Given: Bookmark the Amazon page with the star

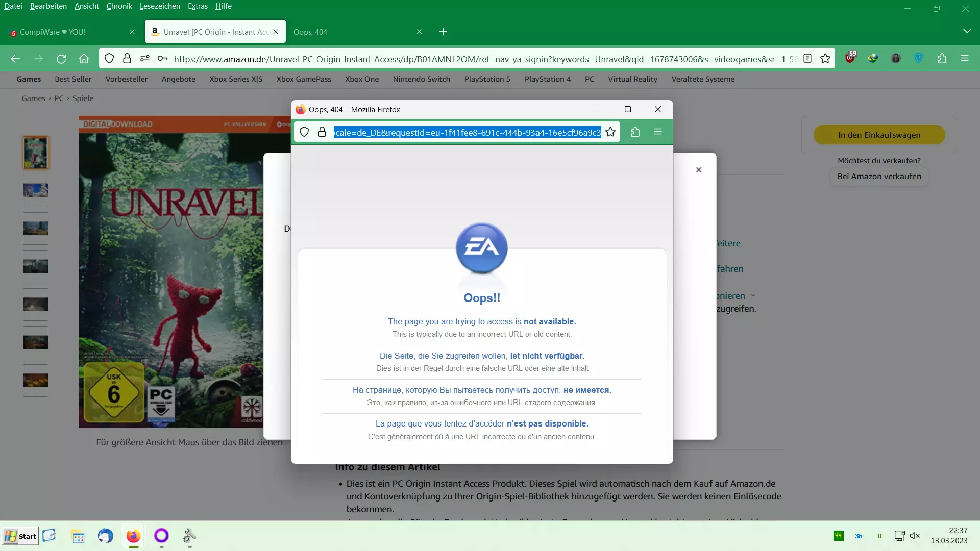Looking at the screenshot, I should point(825,59).
